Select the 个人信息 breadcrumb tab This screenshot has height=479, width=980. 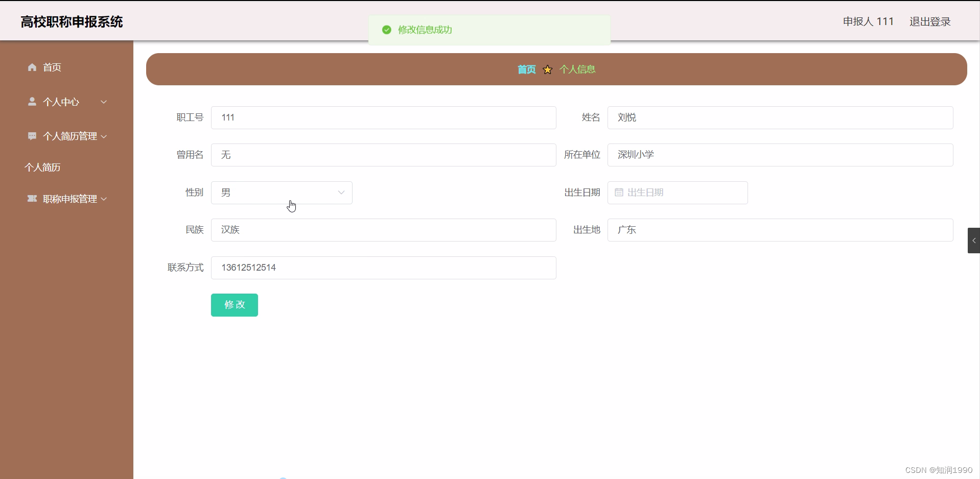point(577,69)
